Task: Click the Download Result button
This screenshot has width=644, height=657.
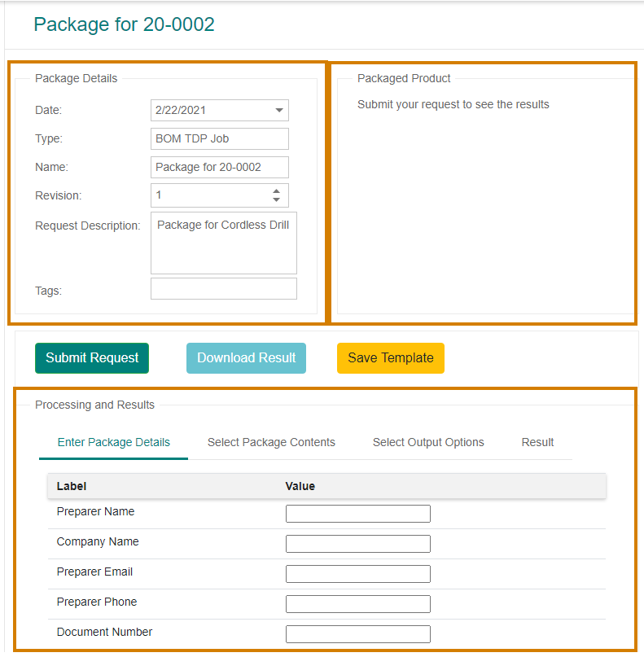Action: pos(246,358)
